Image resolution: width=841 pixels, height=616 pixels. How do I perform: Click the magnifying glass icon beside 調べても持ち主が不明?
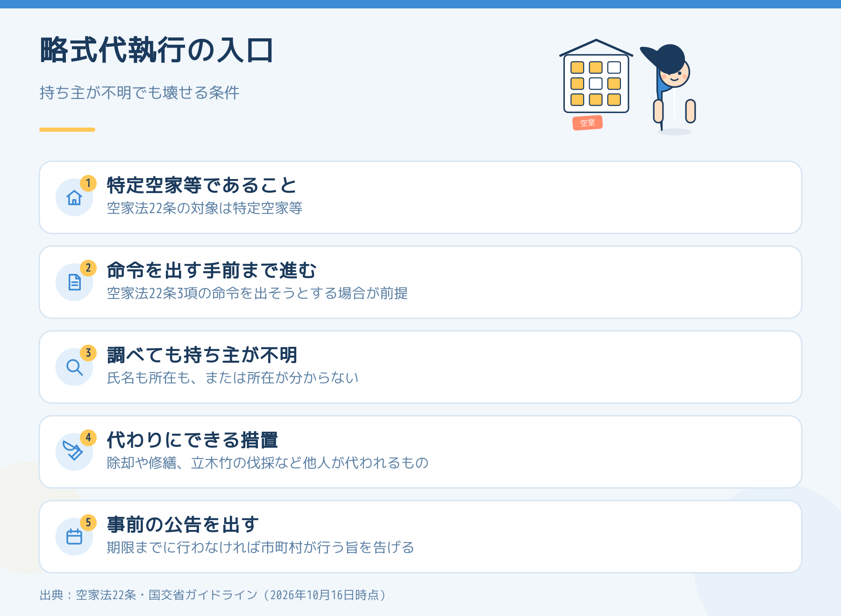pos(74,367)
